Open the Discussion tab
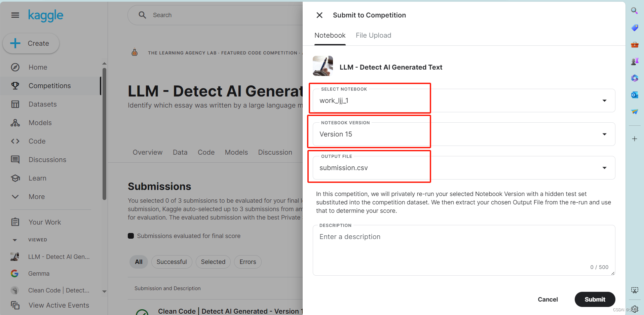 pyautogui.click(x=275, y=152)
